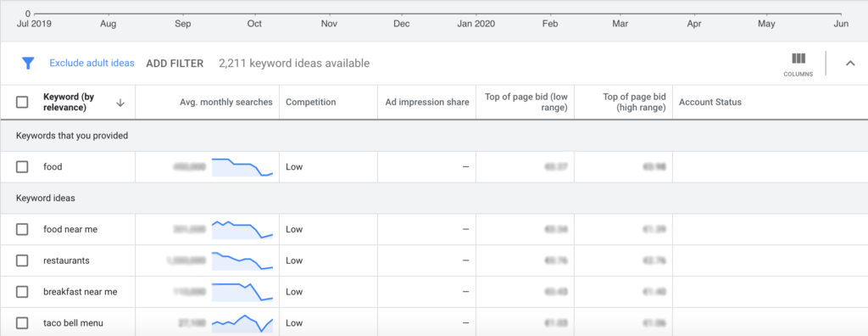Click the Keyword (by relevance) header
868x336 pixels.
click(70, 103)
